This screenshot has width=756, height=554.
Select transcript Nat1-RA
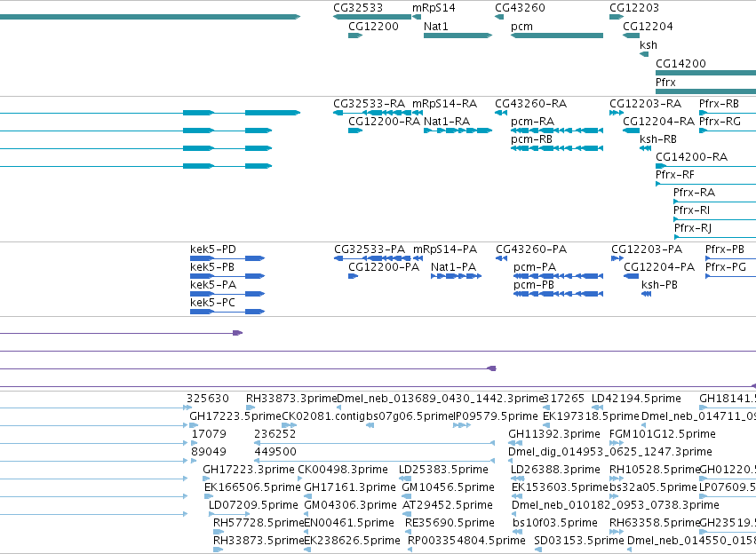pyautogui.click(x=447, y=122)
